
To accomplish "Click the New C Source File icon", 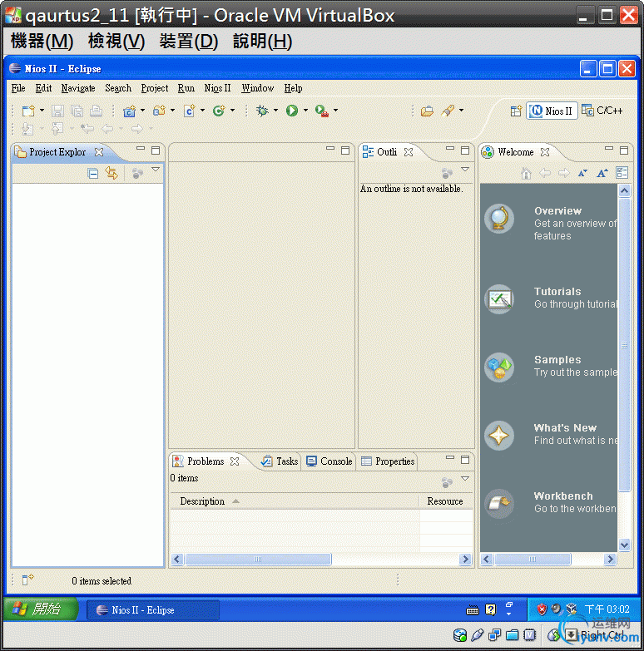I will [190, 111].
